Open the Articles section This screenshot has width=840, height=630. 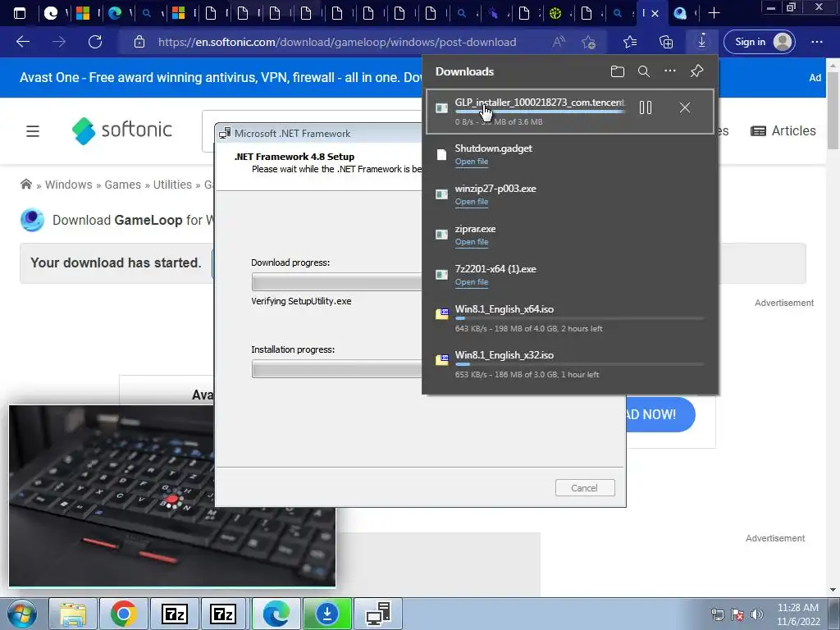coord(783,130)
